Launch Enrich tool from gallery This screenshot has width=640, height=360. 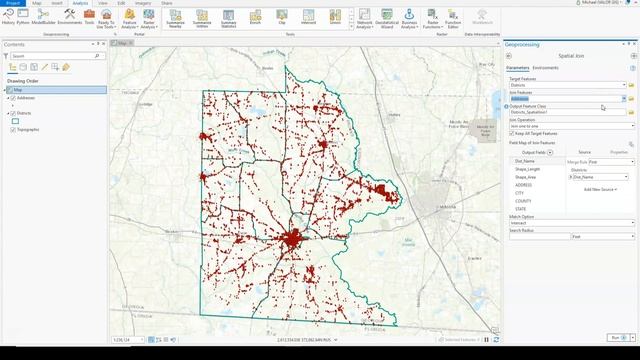coord(255,17)
